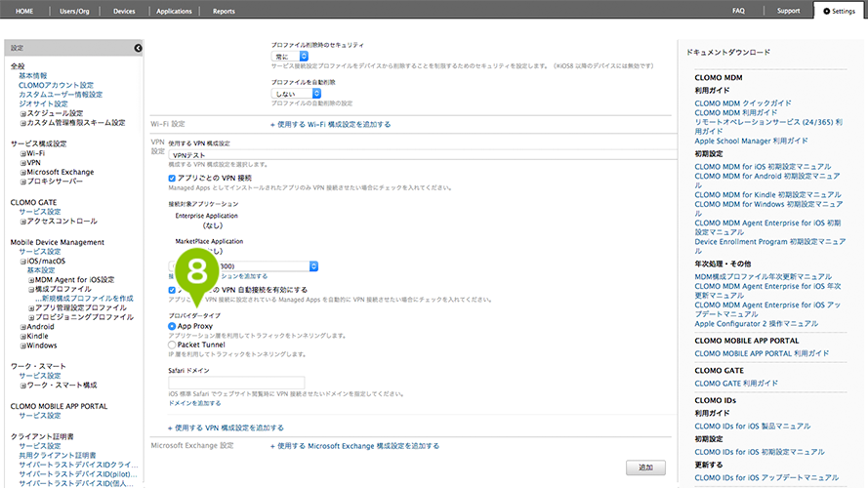The width and height of the screenshot is (868, 488).
Task: Select the App Proxy provider type
Action: pyautogui.click(x=172, y=326)
